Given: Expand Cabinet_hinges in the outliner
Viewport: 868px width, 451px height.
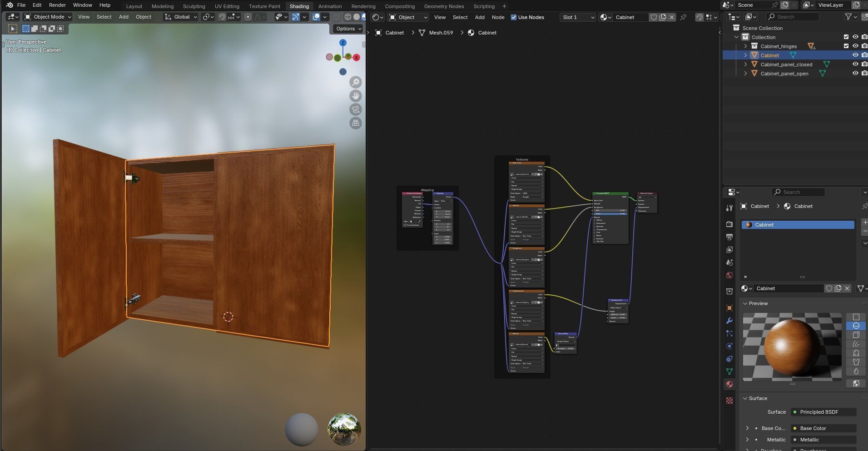Looking at the screenshot, I should click(x=745, y=46).
